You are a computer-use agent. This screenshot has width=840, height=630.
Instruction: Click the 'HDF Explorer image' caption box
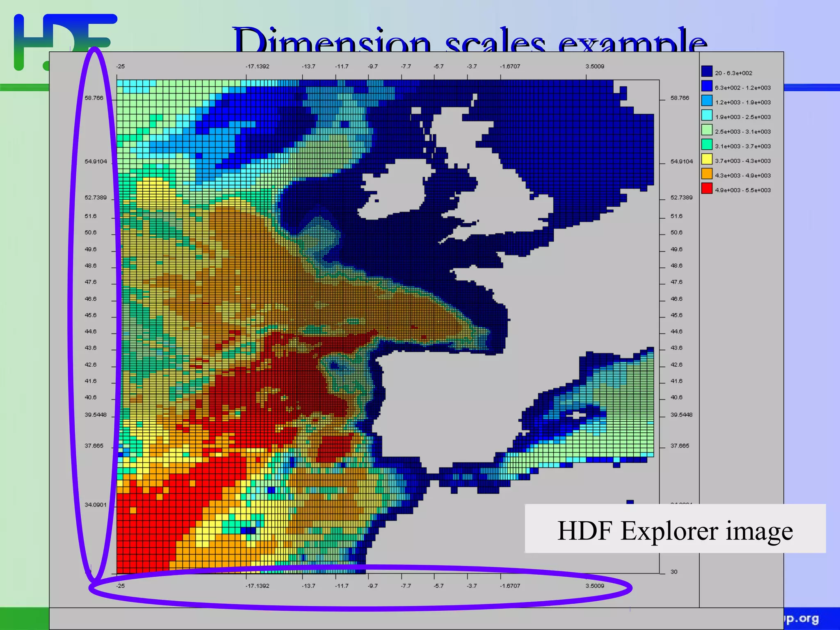(x=675, y=529)
